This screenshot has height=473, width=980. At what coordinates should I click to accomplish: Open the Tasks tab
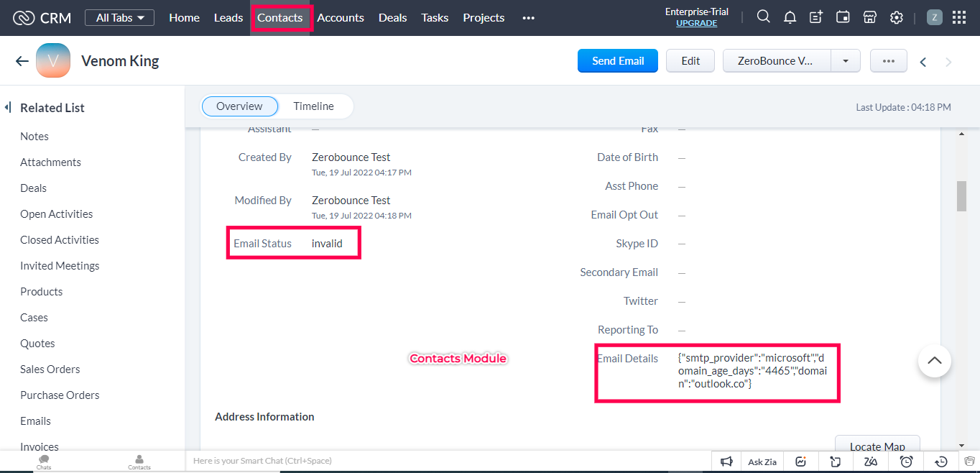tap(435, 17)
